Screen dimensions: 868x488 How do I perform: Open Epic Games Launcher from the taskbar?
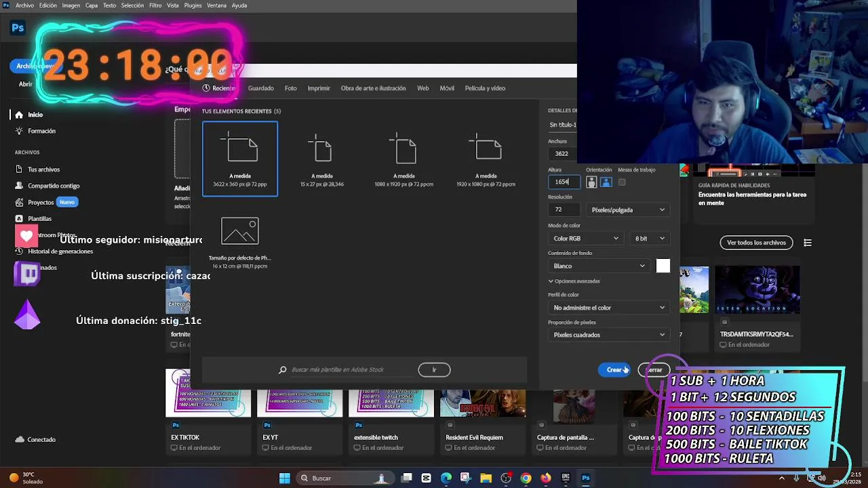tap(566, 478)
